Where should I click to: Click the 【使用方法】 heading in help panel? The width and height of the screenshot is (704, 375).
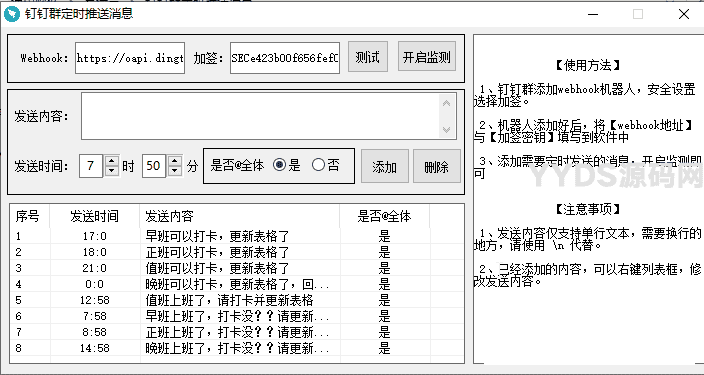click(x=588, y=66)
